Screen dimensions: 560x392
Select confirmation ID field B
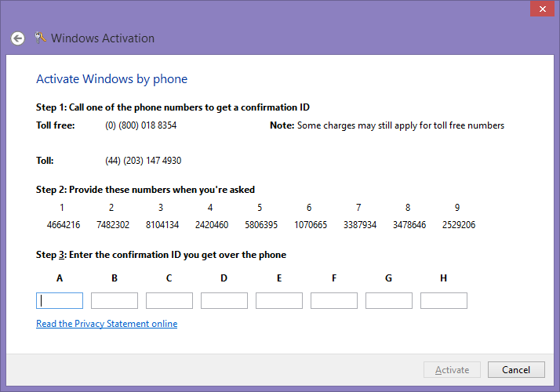pos(115,300)
